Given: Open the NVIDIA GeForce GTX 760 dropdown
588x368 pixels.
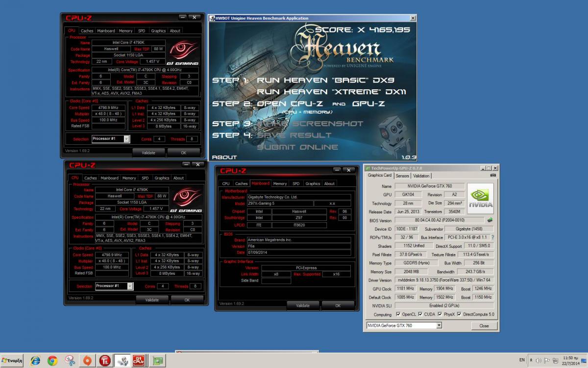Looking at the screenshot, I should pos(404,325).
